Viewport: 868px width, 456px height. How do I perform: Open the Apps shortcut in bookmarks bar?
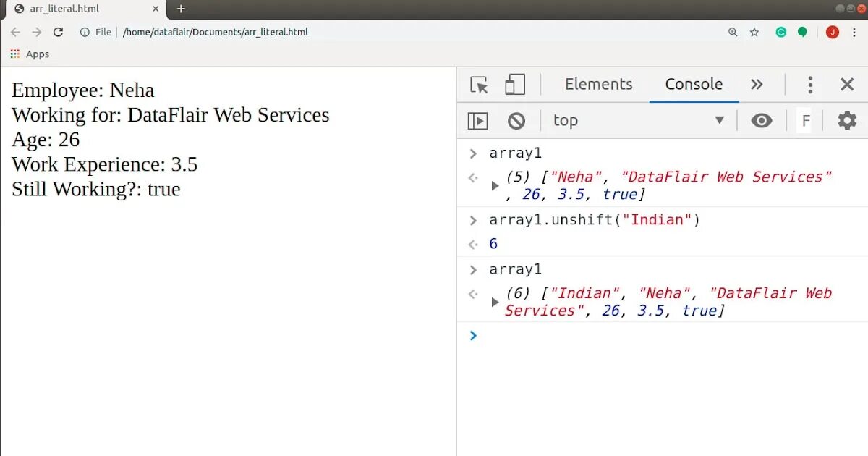30,54
